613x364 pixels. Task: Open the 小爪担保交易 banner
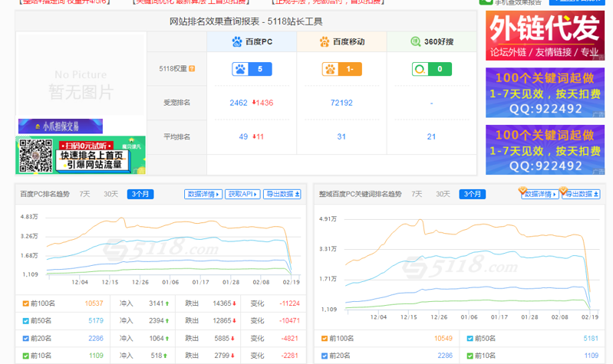60,126
